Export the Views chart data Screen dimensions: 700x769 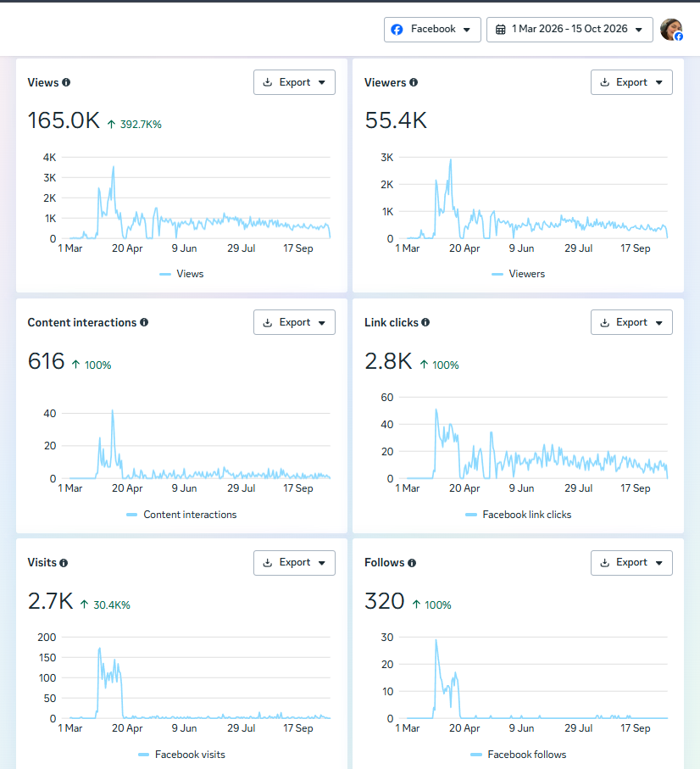[294, 82]
